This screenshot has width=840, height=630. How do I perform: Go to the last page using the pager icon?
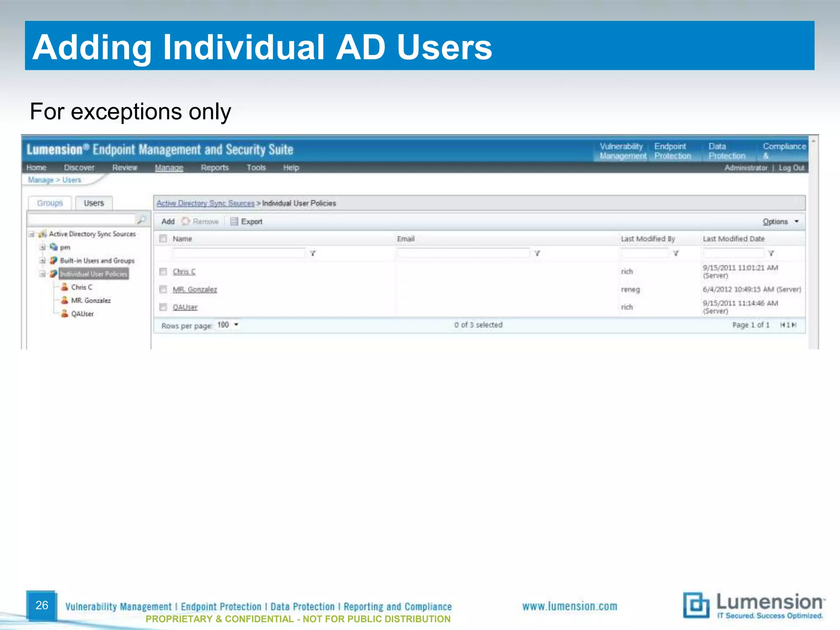click(794, 325)
